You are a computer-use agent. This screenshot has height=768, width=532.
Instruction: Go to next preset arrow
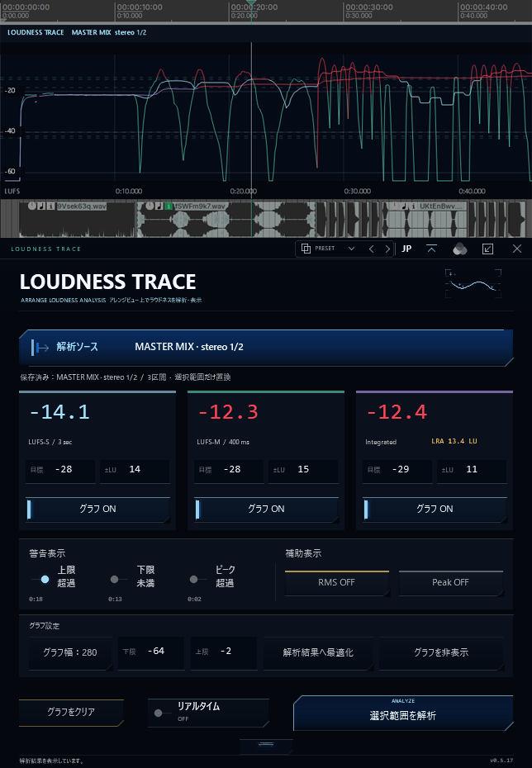[387, 249]
